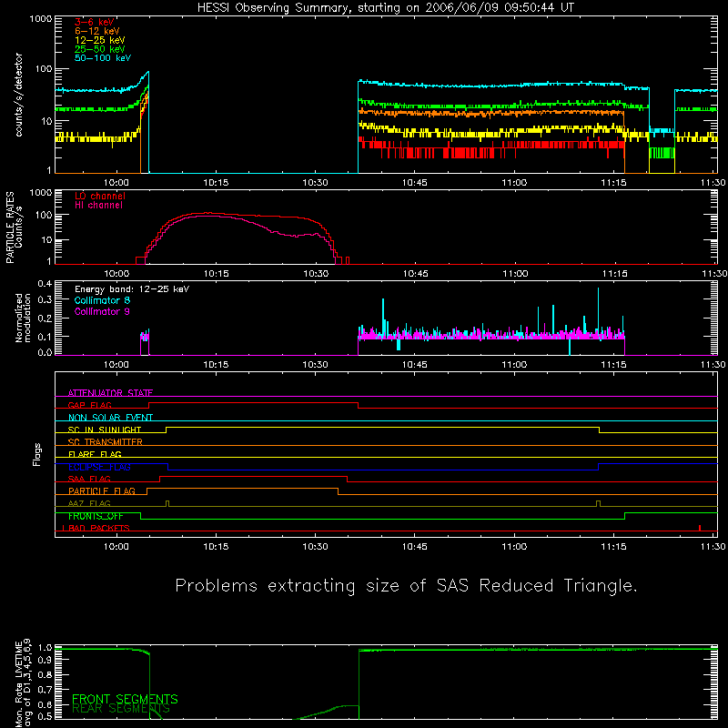Click the REAR SEGMENTS legend label

(121, 708)
